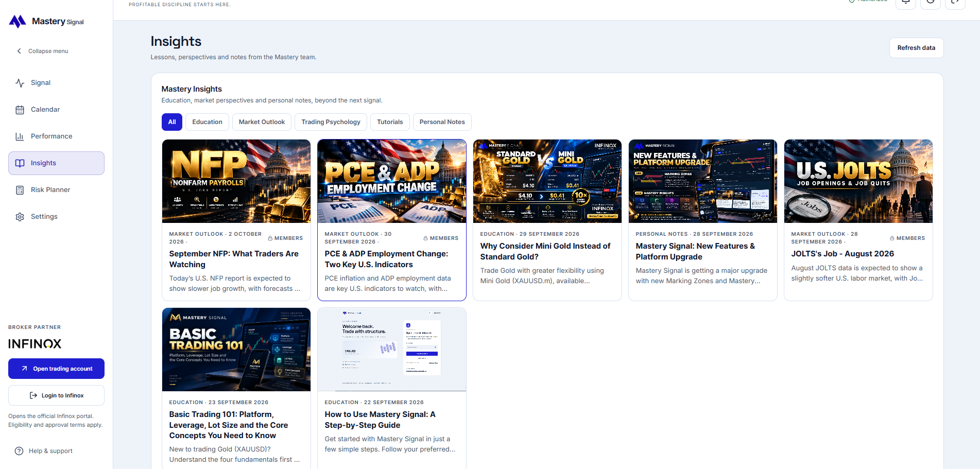
Task: Click the lock icon on September NFP card
Action: 270,238
